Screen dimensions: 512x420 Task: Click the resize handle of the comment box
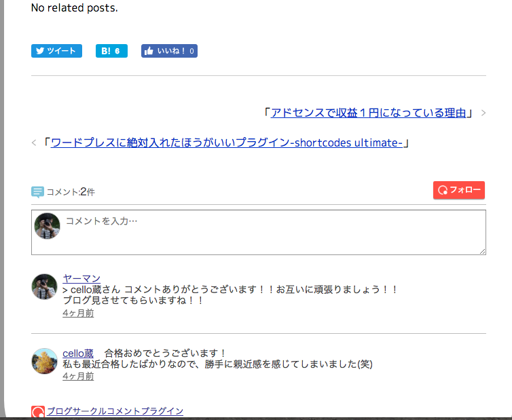(x=482, y=251)
